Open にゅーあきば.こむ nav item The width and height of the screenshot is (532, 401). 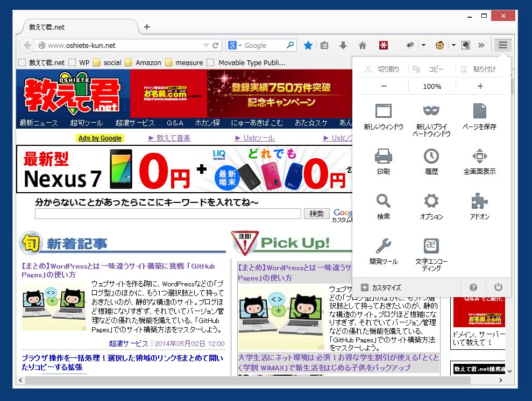coord(257,123)
